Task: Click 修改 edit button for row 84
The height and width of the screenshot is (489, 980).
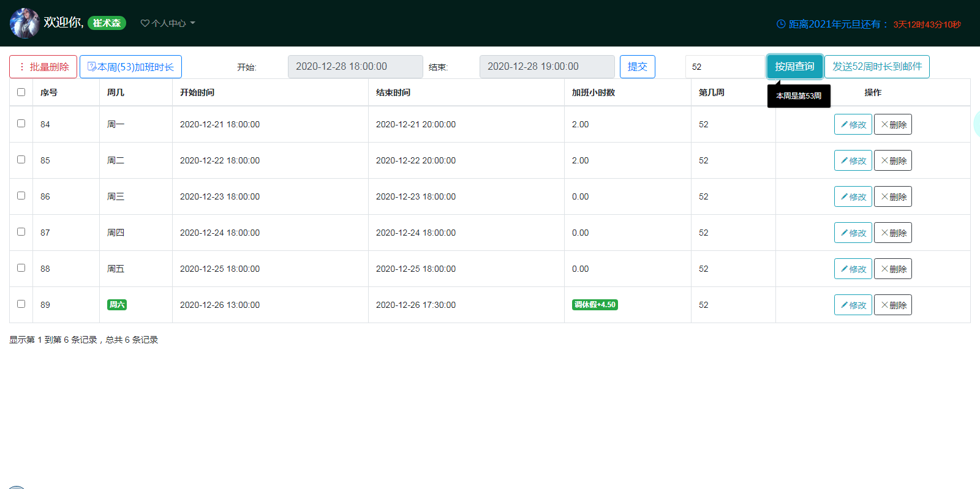Action: point(853,124)
